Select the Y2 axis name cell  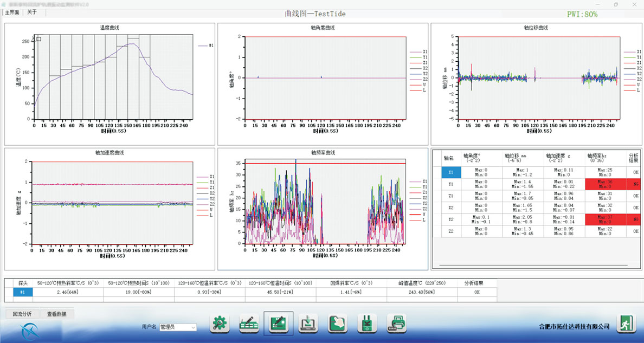pos(450,219)
